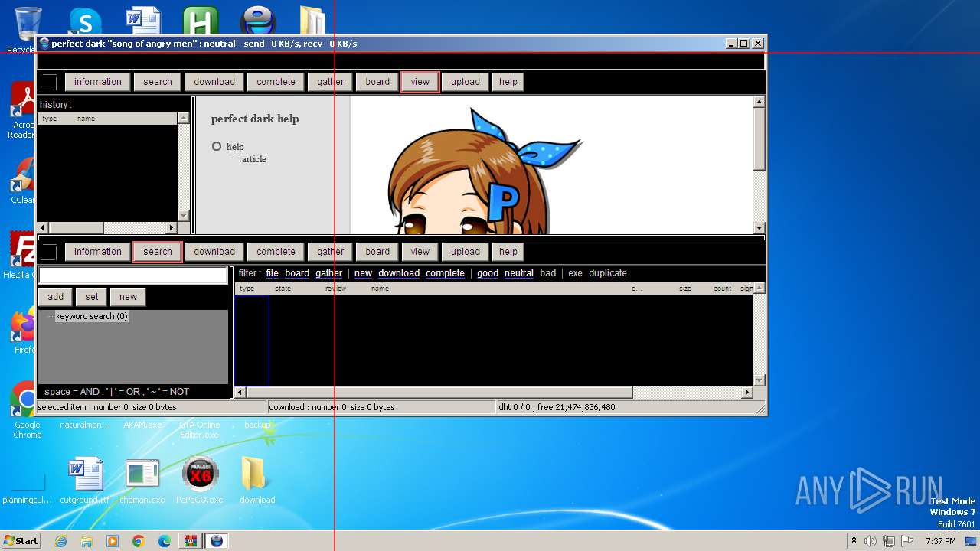Open view in the lower toolbar

420,252
